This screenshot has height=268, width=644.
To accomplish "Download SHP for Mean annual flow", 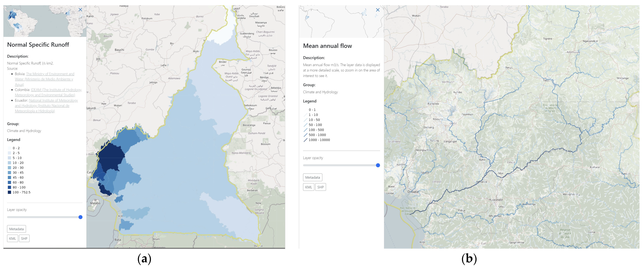I will click(x=320, y=187).
